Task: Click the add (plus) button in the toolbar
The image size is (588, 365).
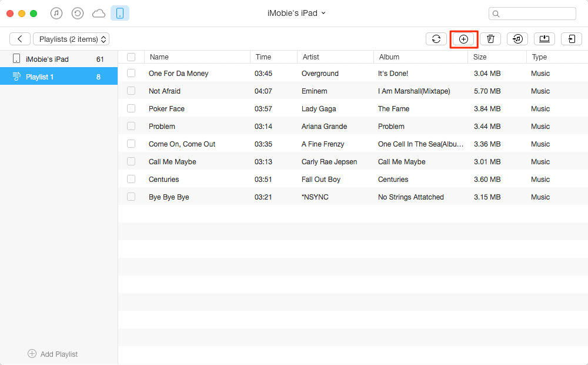Action: pos(463,39)
